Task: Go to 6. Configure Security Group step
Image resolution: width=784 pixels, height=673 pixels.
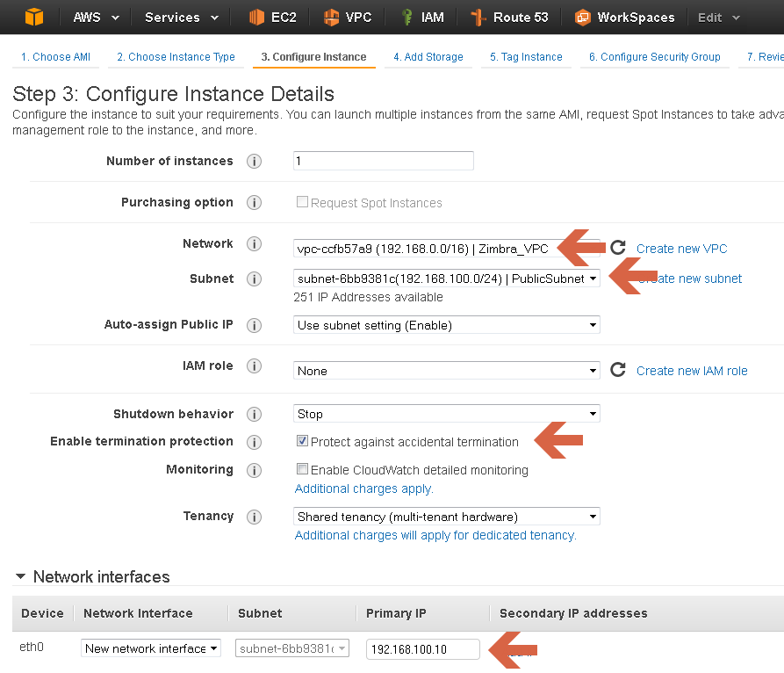Action: click(654, 57)
